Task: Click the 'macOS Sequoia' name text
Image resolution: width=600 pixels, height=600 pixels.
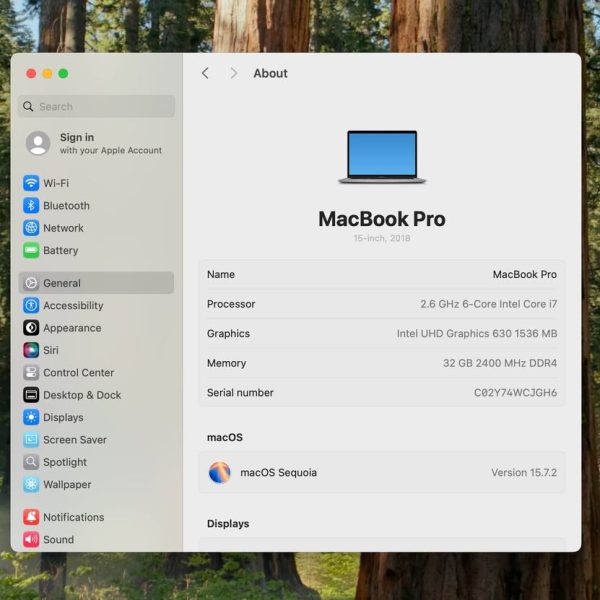Action: (278, 473)
